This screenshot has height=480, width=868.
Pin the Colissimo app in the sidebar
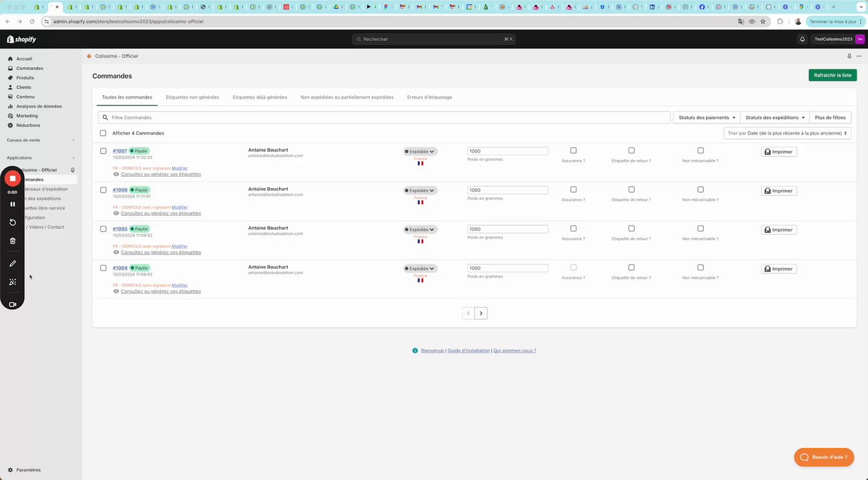coord(73,170)
